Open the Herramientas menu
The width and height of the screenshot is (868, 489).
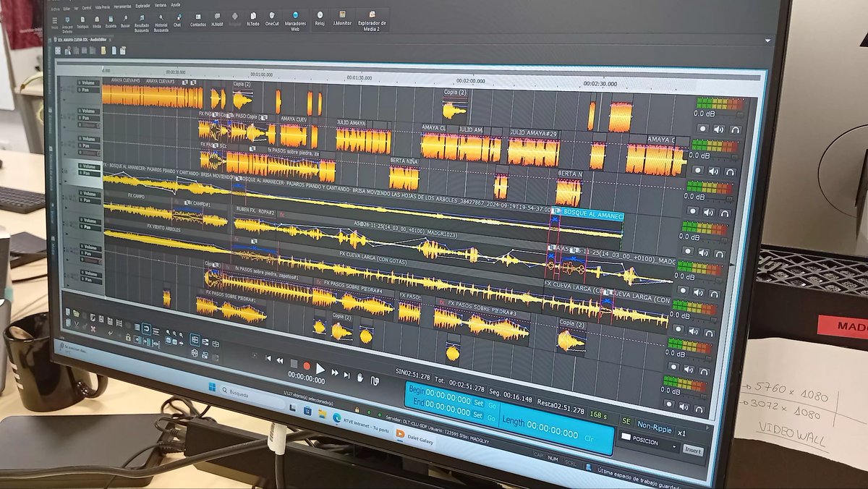tap(123, 7)
